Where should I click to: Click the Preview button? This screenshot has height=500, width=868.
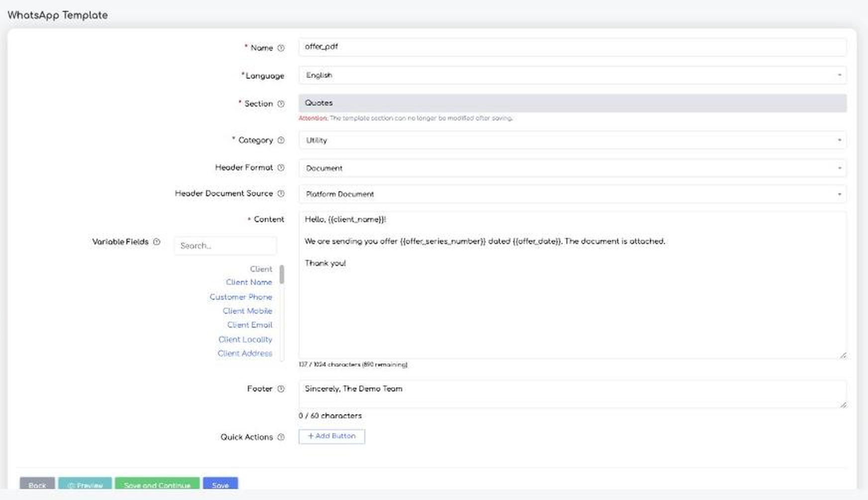tap(85, 484)
